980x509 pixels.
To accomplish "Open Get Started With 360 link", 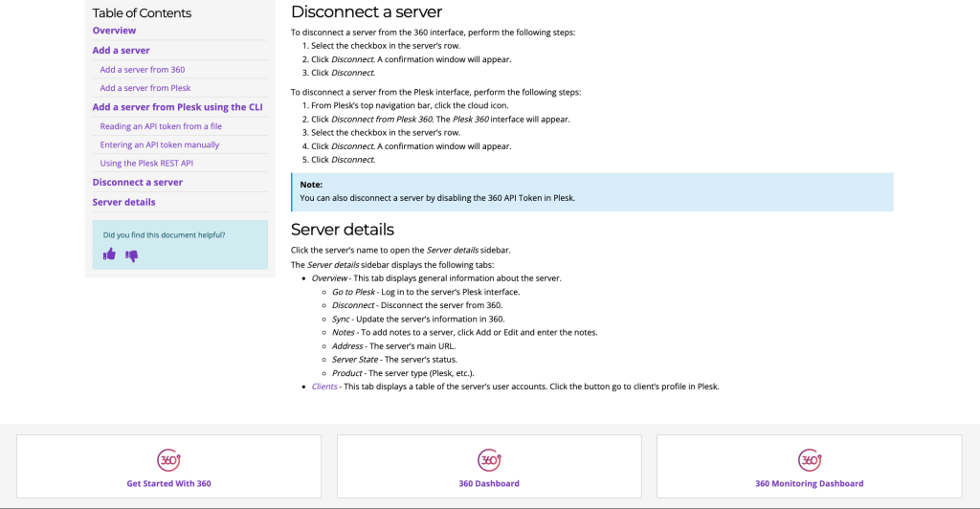I will [x=168, y=484].
